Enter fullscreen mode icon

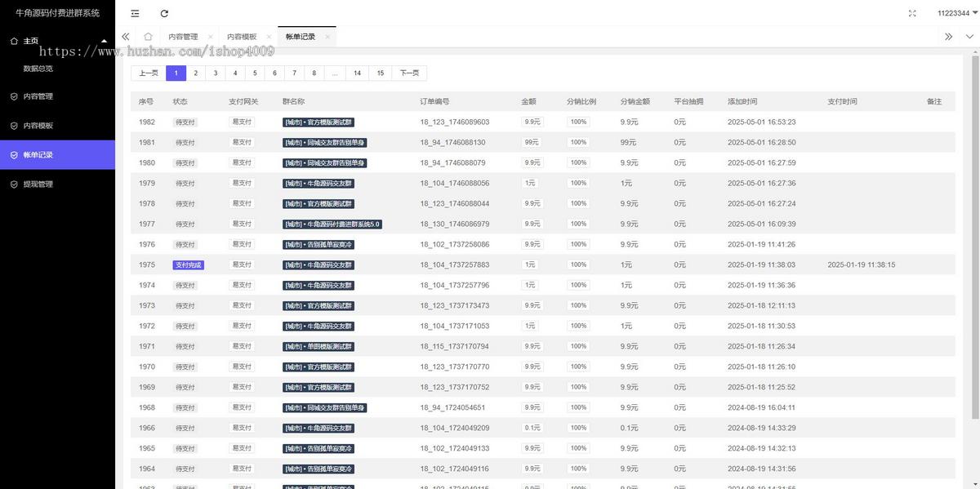[912, 13]
